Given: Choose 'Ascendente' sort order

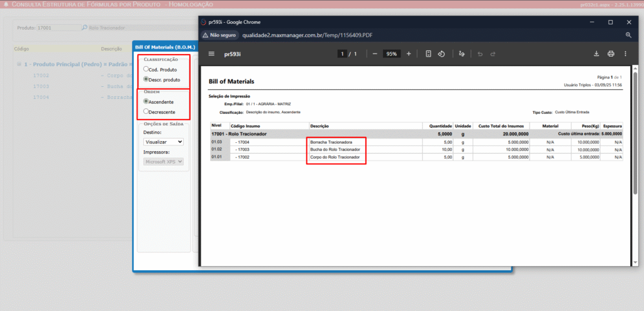Looking at the screenshot, I should tap(146, 101).
